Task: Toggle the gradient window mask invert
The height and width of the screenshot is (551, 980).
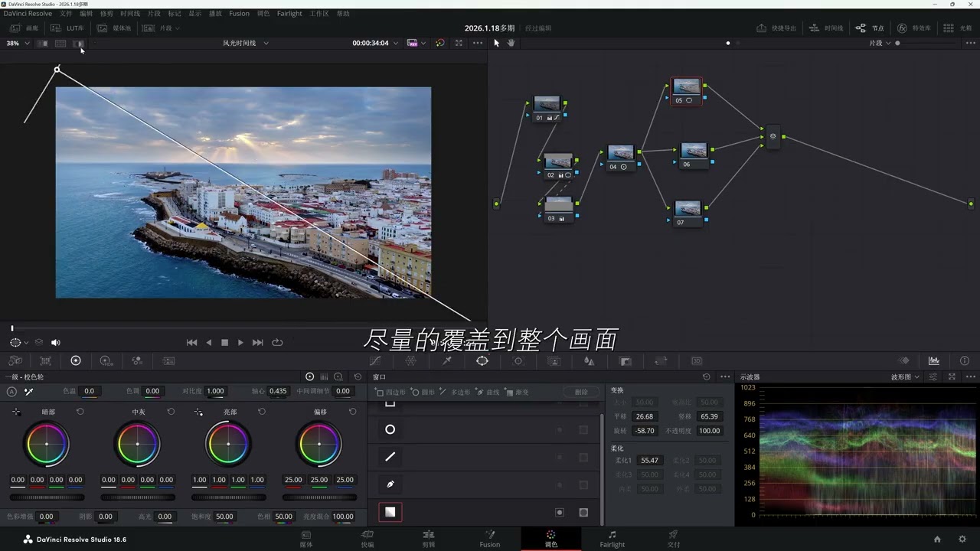Action: 583,513
